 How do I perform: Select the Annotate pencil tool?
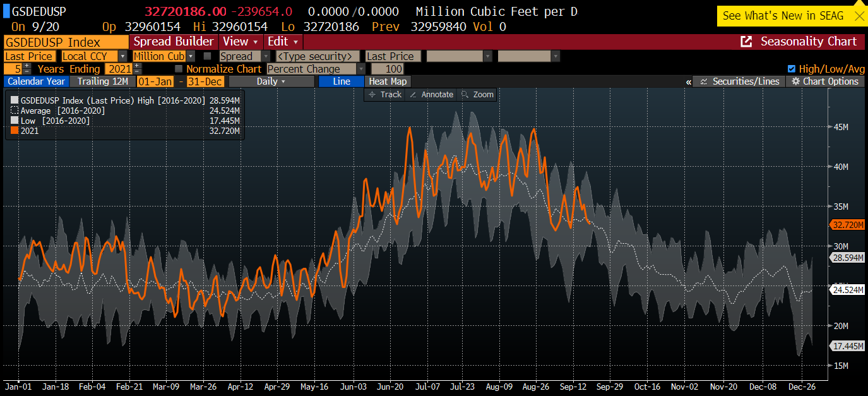[x=431, y=95]
